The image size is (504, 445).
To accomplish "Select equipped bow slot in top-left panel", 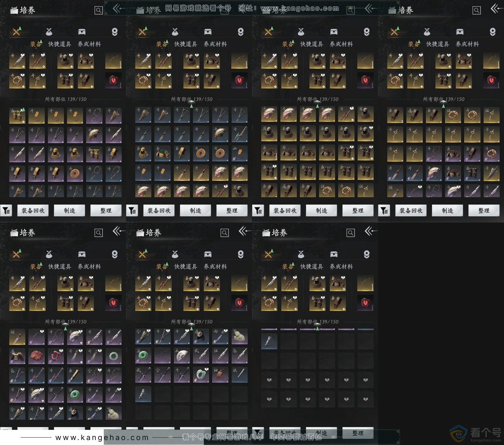I will pos(113,61).
